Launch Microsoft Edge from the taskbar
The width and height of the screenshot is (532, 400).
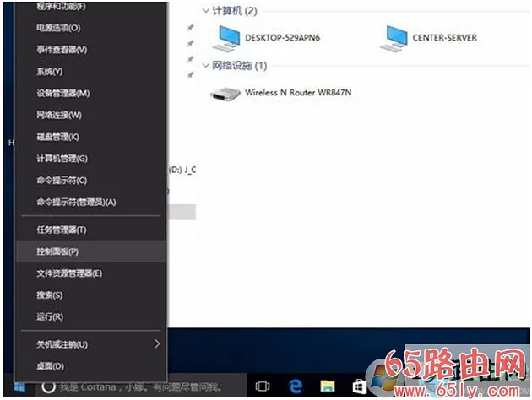[296, 386]
